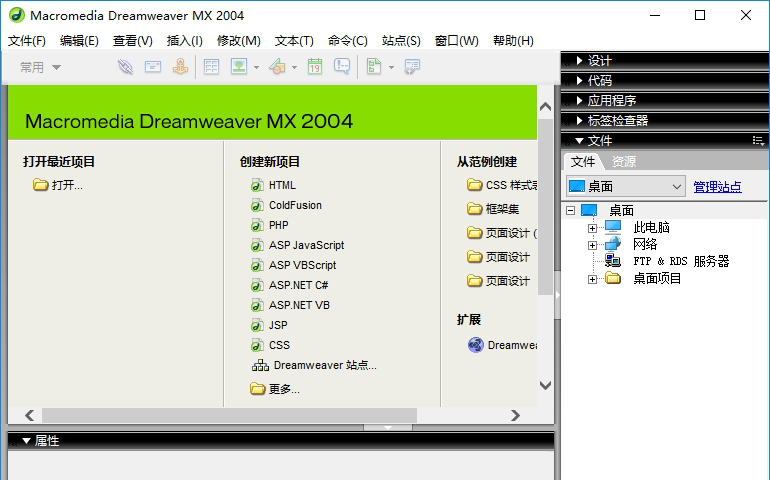Screen dimensions: 770x499
Task: Select the 文件 tab in panel
Action: (x=583, y=162)
